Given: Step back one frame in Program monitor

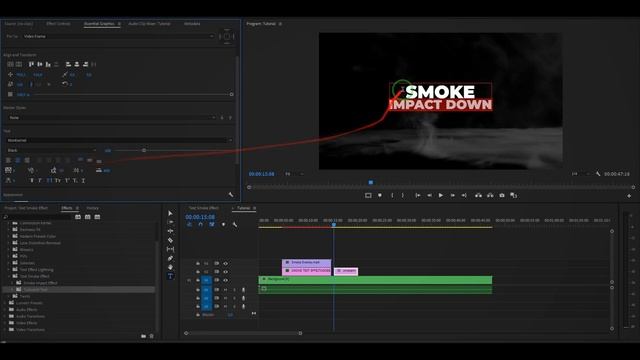Looking at the screenshot, I should pos(429,196).
